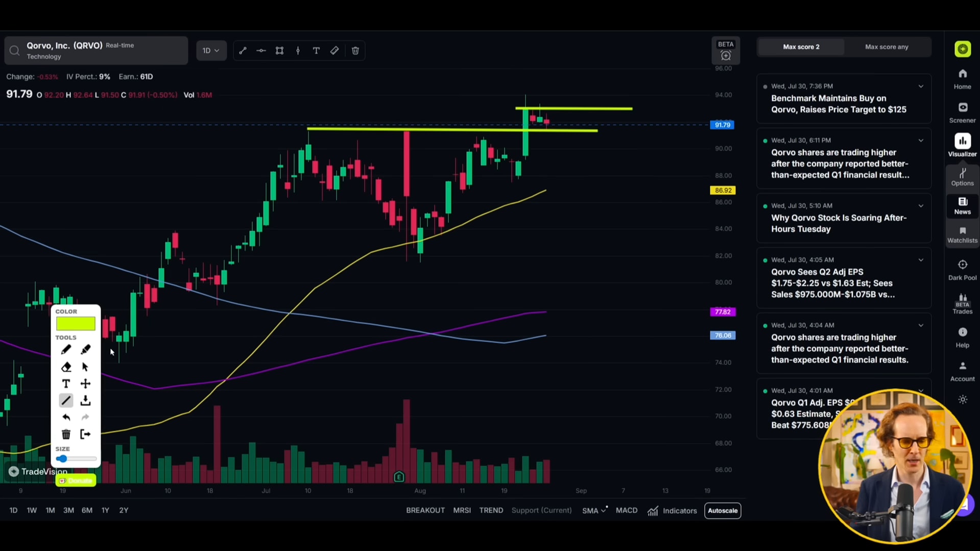This screenshot has height=551, width=980.
Task: Select the straight line tool in palette
Action: click(66, 400)
